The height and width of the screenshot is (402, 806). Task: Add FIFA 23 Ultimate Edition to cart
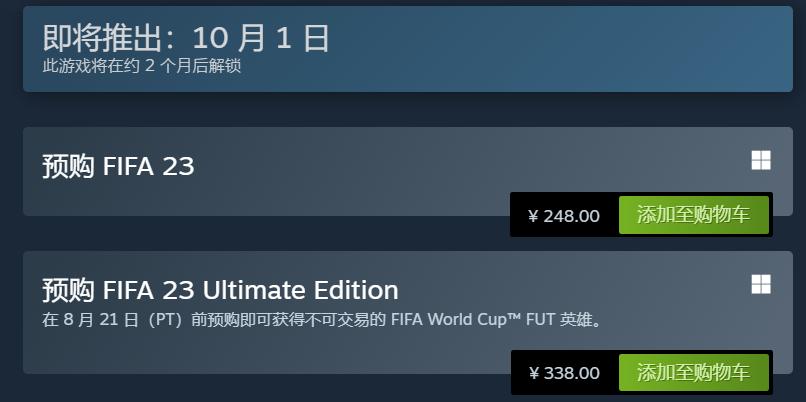(x=693, y=373)
